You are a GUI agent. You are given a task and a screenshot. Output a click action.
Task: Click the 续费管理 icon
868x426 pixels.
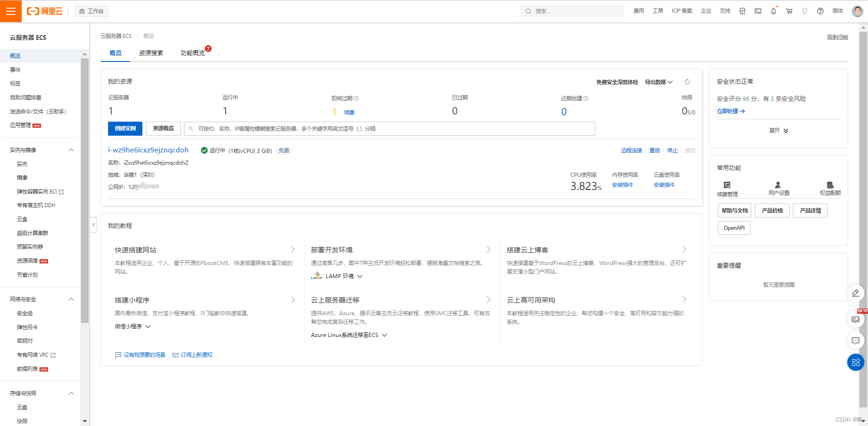click(x=727, y=185)
